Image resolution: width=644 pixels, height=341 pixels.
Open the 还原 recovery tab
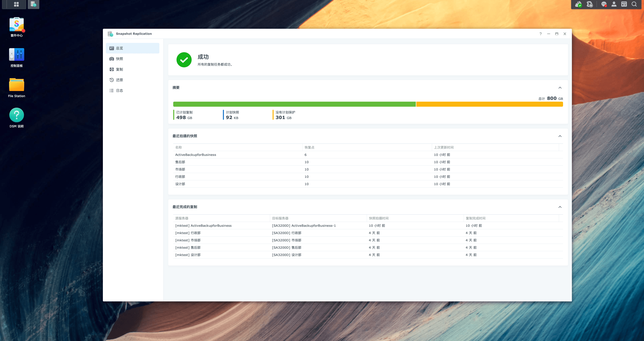click(x=120, y=80)
